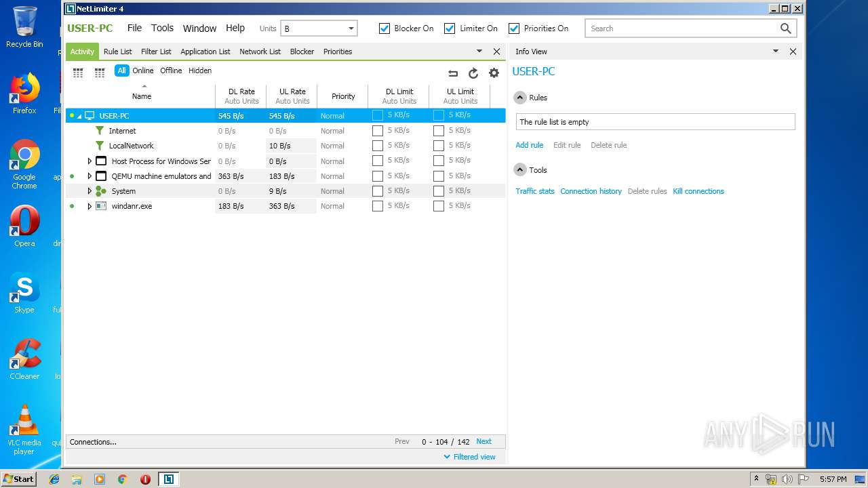The image size is (868, 488).
Task: Toggle the Filtered view link
Action: click(469, 457)
